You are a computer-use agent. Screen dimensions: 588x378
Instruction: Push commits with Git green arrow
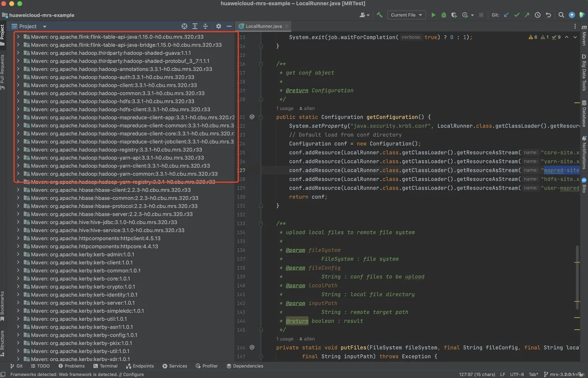(x=527, y=15)
